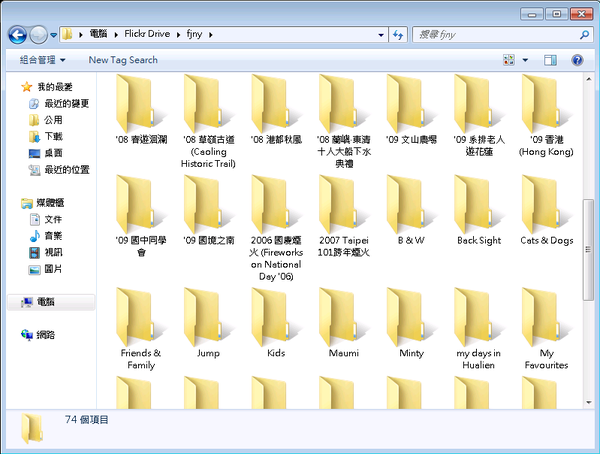Select the Cats & Dogs folder
The image size is (600, 454).
tap(546, 210)
